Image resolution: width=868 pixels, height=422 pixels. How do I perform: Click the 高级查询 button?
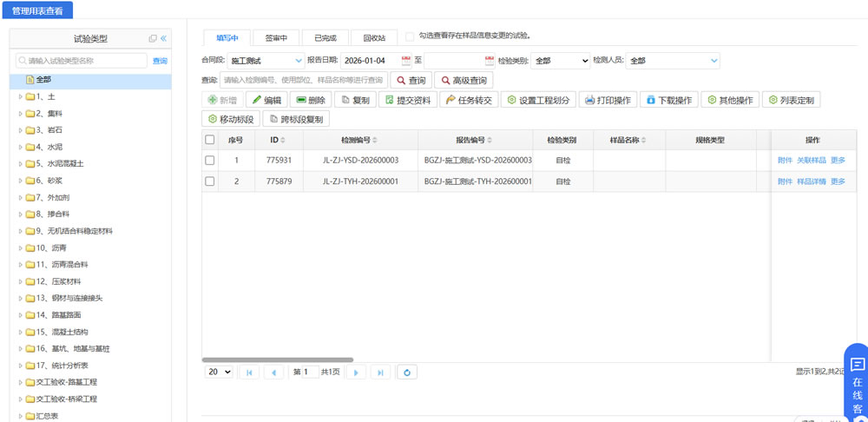tap(464, 80)
